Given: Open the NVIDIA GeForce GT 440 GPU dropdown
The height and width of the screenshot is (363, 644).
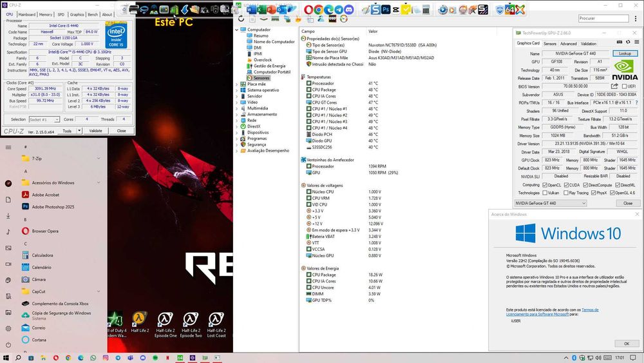Looking at the screenshot, I should click(551, 203).
